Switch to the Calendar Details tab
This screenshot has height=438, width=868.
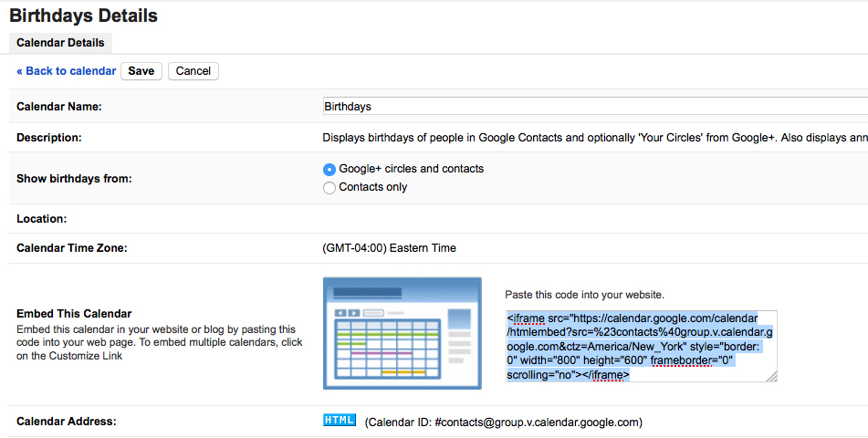[x=60, y=43]
